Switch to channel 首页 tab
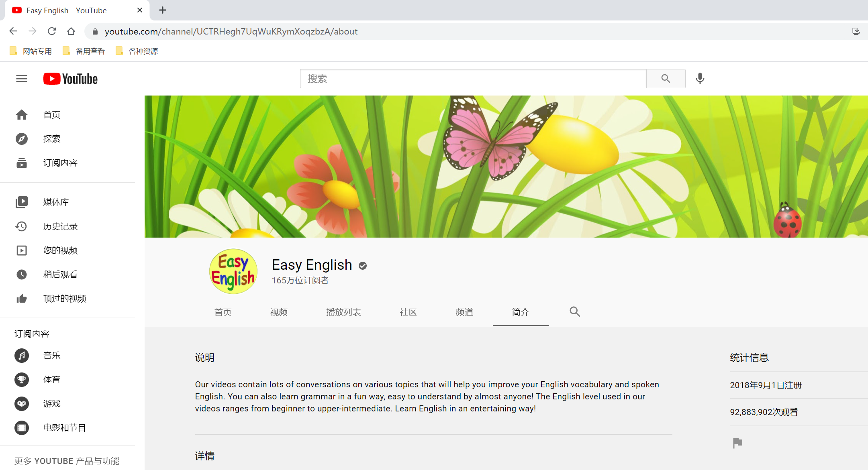The width and height of the screenshot is (868, 470). (223, 312)
